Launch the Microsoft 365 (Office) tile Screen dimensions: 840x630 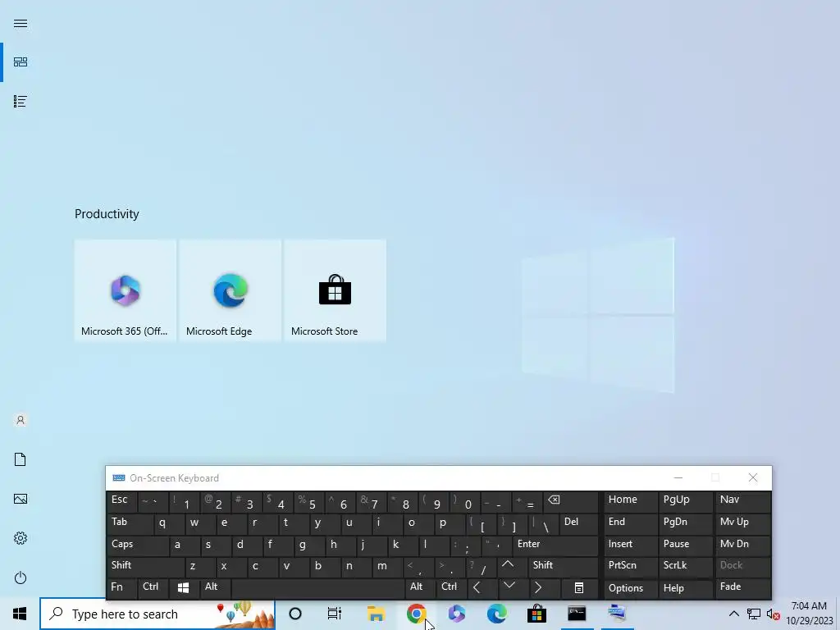125,290
